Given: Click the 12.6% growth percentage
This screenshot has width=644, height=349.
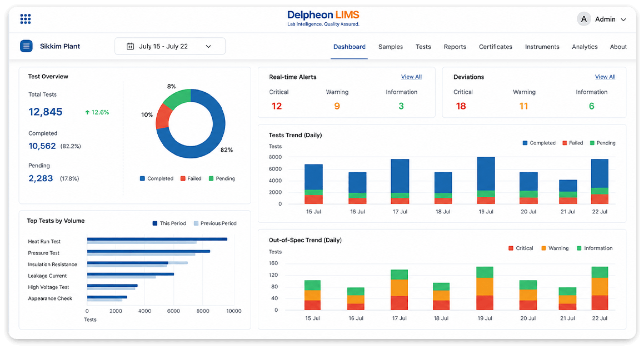Looking at the screenshot, I should coord(100,112).
